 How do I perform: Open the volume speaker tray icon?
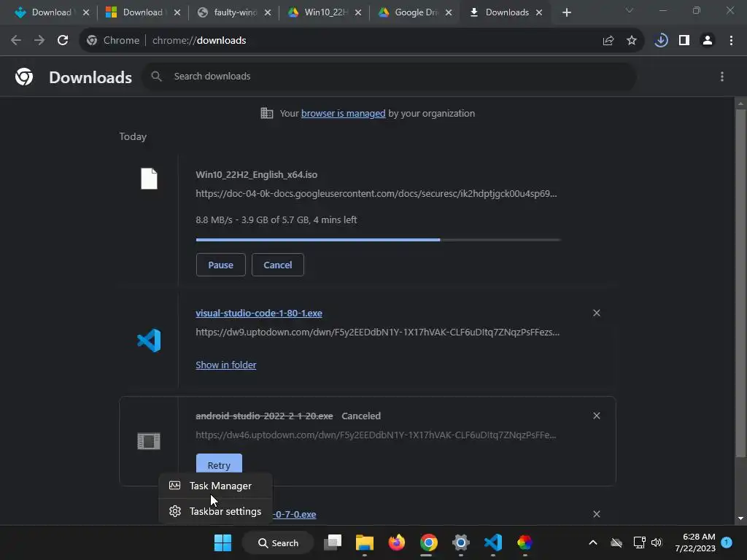657,542
